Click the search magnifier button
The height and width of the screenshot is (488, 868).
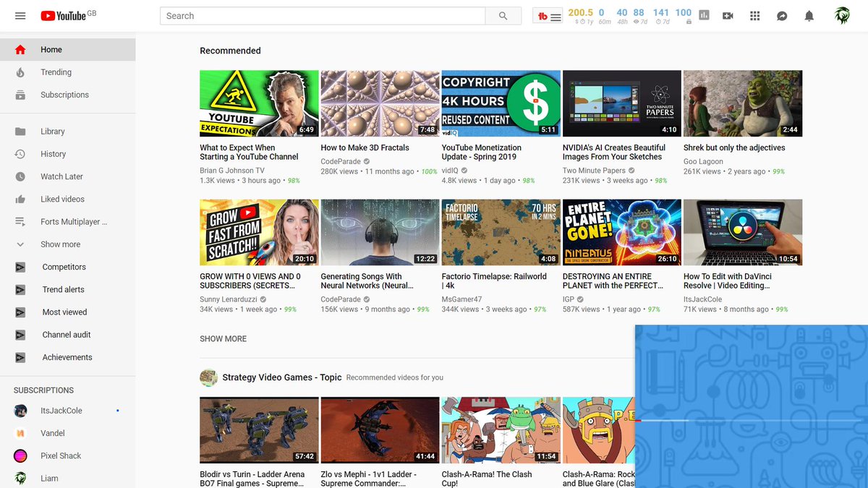(x=503, y=16)
